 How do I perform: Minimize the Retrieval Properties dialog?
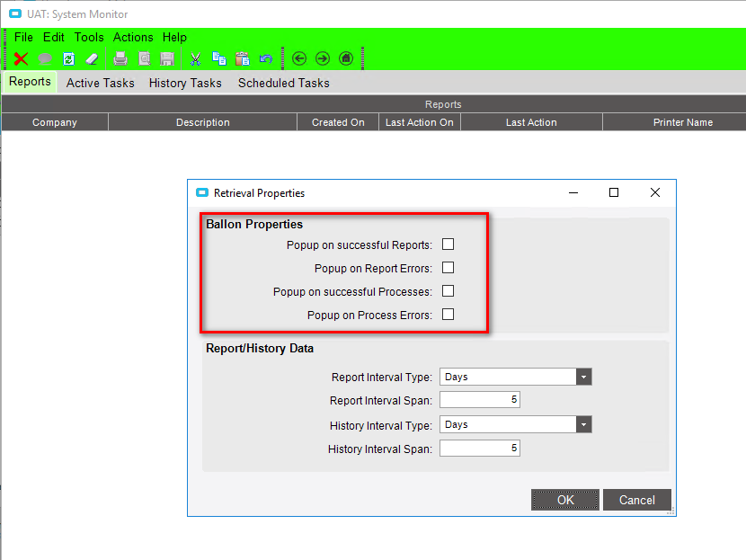pos(573,192)
